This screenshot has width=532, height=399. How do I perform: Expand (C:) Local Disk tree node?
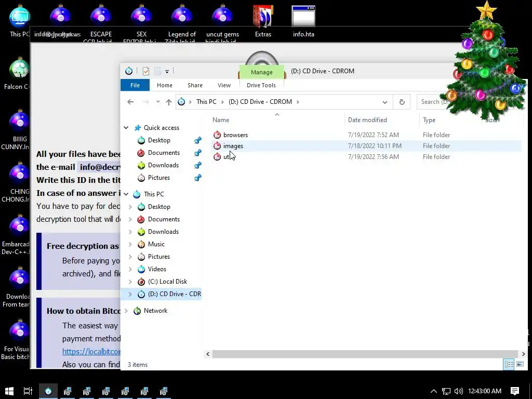[130, 282]
